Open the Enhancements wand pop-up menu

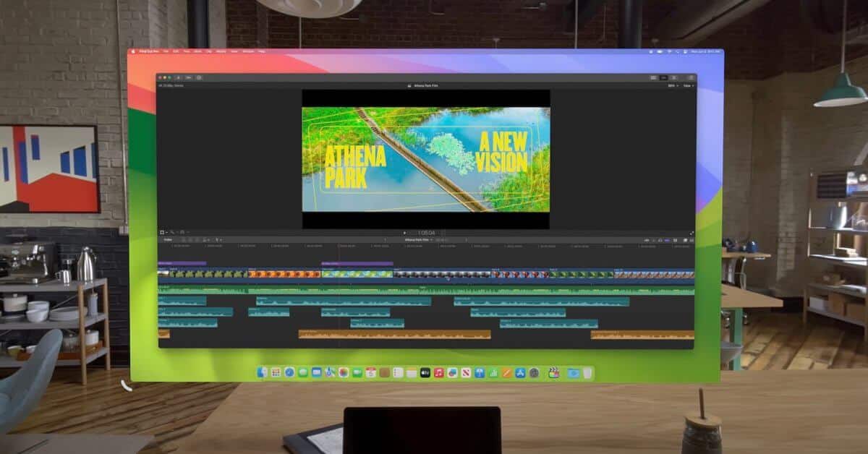172,232
